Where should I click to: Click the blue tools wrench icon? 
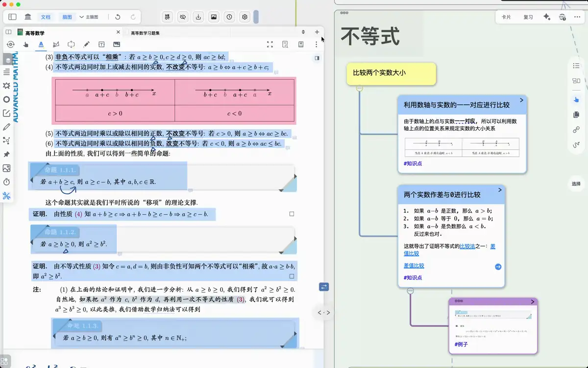coord(6,196)
